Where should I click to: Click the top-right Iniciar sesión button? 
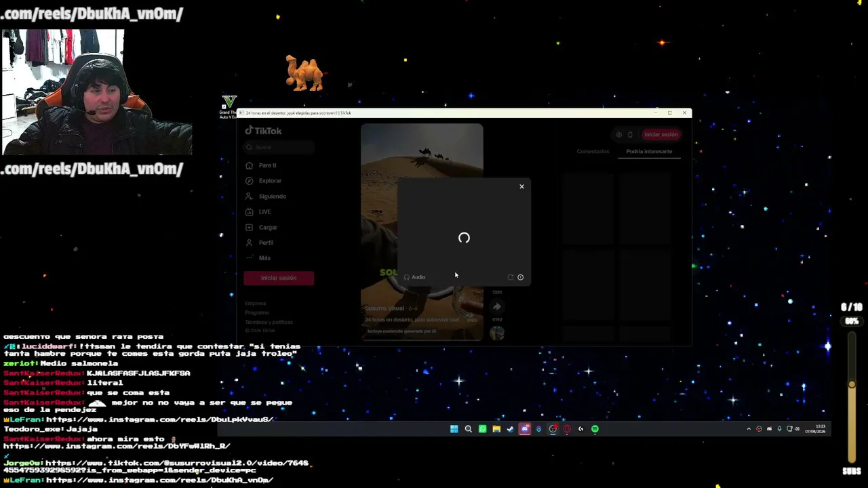pos(660,135)
